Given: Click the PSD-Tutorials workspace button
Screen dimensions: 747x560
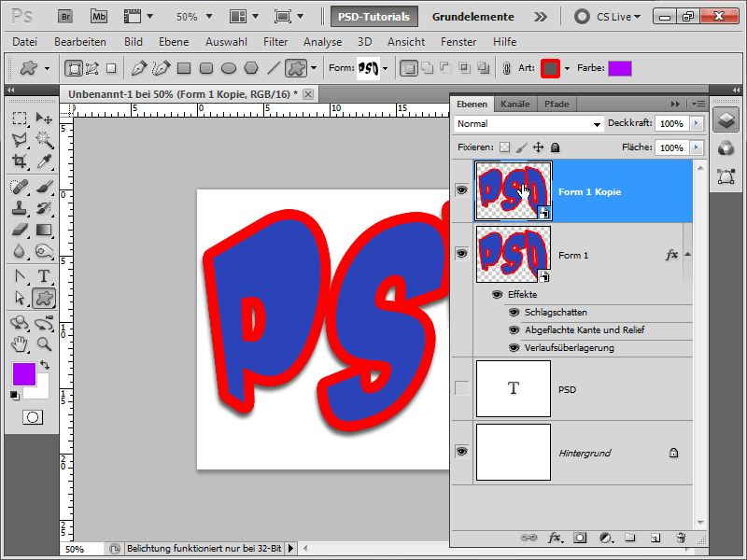Looking at the screenshot, I should pos(375,16).
